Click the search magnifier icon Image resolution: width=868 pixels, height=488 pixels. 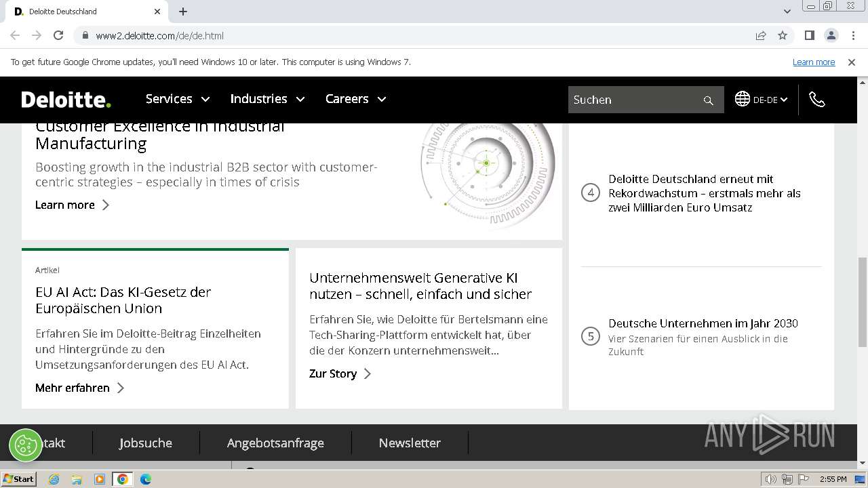click(709, 100)
